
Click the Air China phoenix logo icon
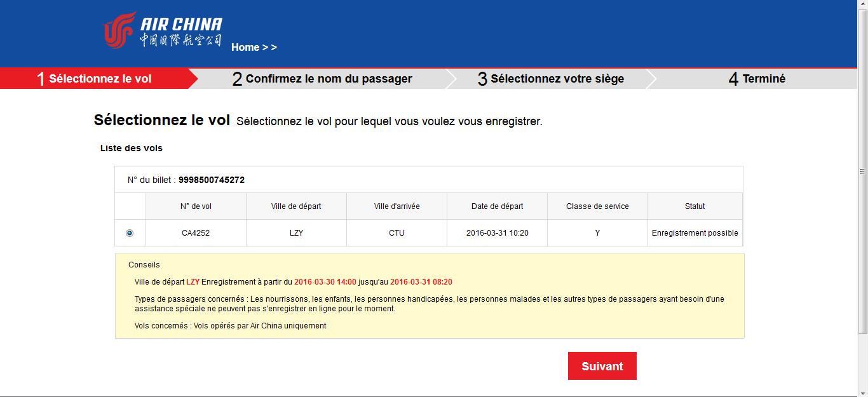pos(119,30)
